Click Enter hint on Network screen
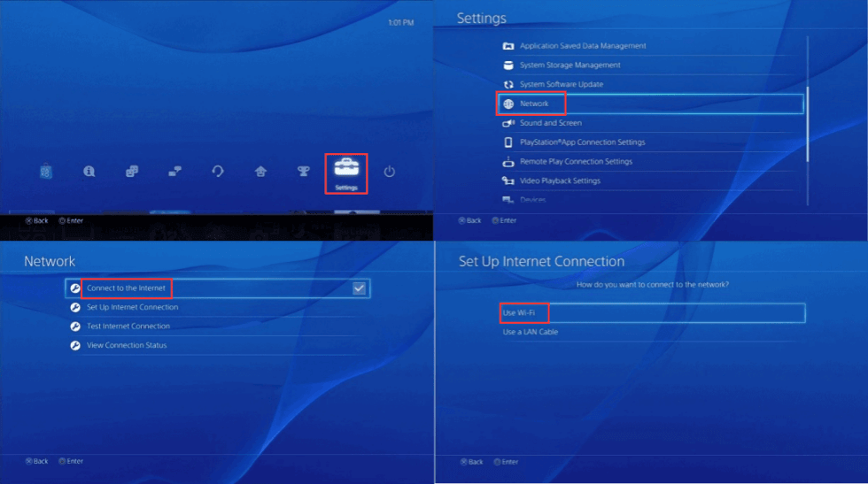Image resolution: width=868 pixels, height=484 pixels. [71, 461]
